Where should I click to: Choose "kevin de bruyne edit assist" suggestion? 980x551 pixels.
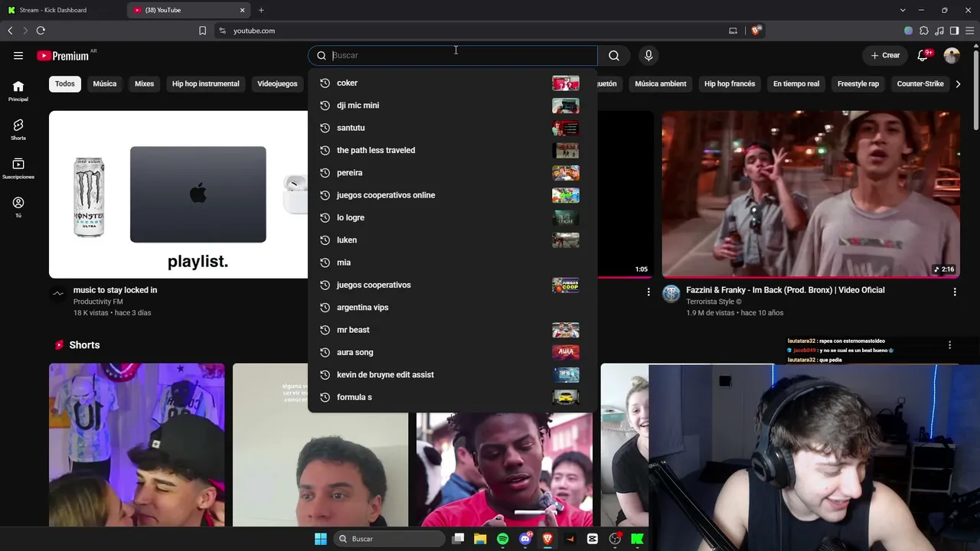452,375
